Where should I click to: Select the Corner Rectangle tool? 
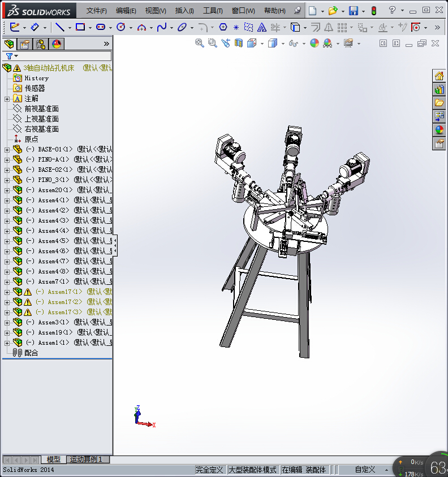(x=80, y=27)
